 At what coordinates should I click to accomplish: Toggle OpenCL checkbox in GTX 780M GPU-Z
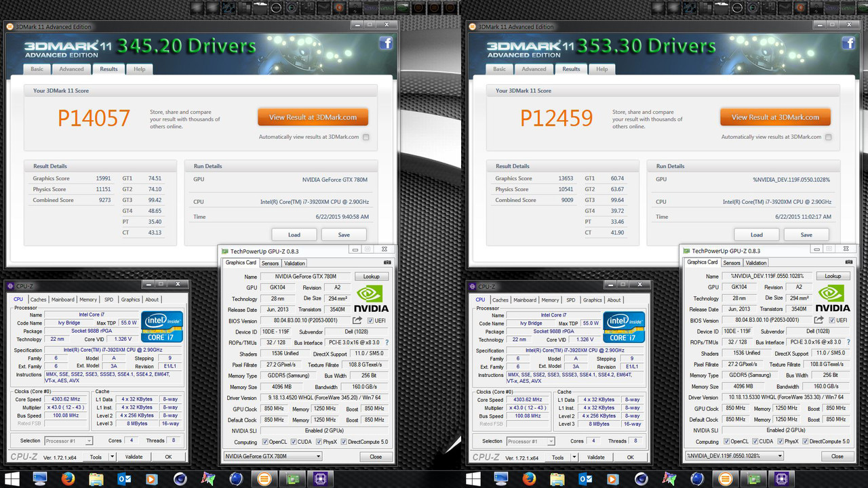[265, 442]
